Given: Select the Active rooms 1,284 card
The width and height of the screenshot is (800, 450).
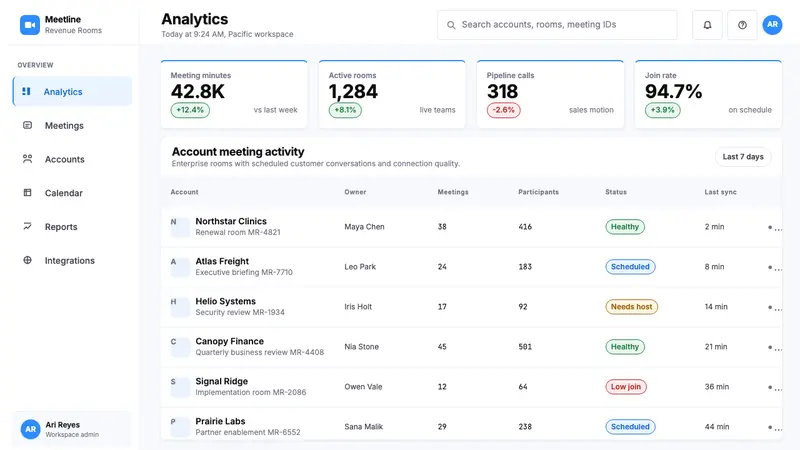Looking at the screenshot, I should pyautogui.click(x=392, y=94).
